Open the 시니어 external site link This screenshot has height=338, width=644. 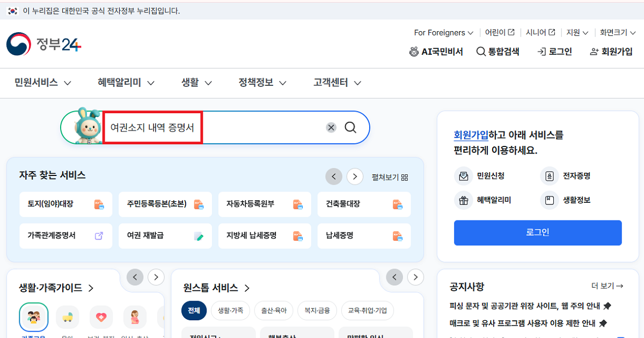[x=540, y=33]
